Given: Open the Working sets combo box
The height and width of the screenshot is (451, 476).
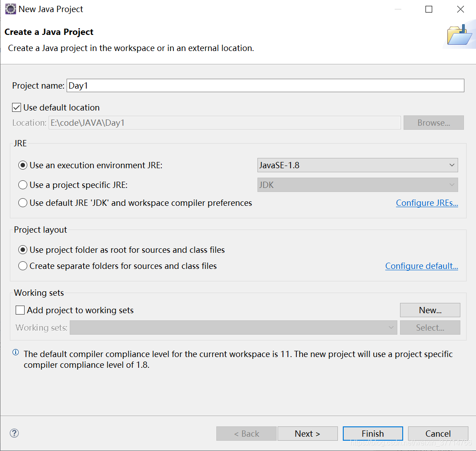Looking at the screenshot, I should tap(392, 327).
